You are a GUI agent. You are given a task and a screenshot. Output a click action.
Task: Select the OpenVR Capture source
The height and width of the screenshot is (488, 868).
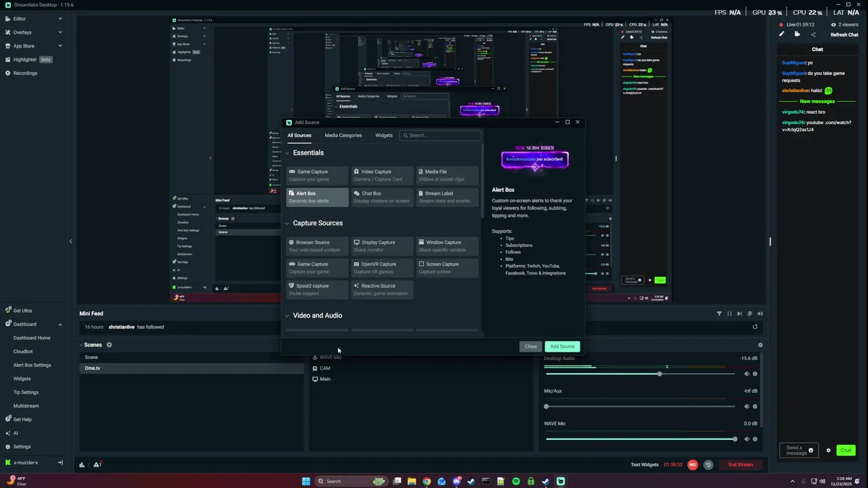coord(382,267)
